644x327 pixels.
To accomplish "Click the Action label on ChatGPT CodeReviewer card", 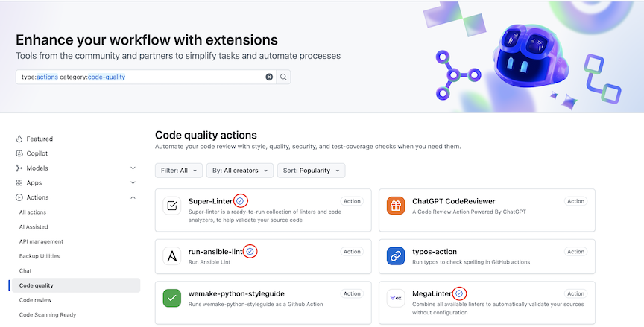I will pyautogui.click(x=576, y=201).
